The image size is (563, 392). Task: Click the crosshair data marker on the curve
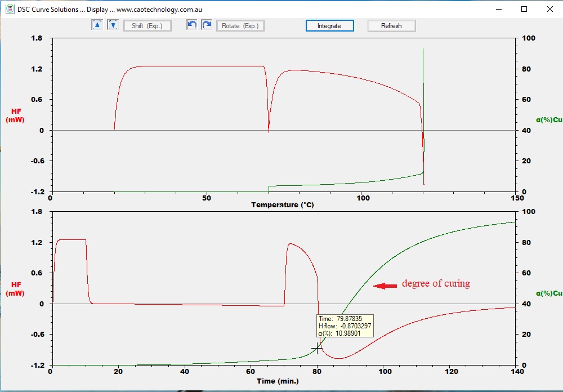coord(317,349)
